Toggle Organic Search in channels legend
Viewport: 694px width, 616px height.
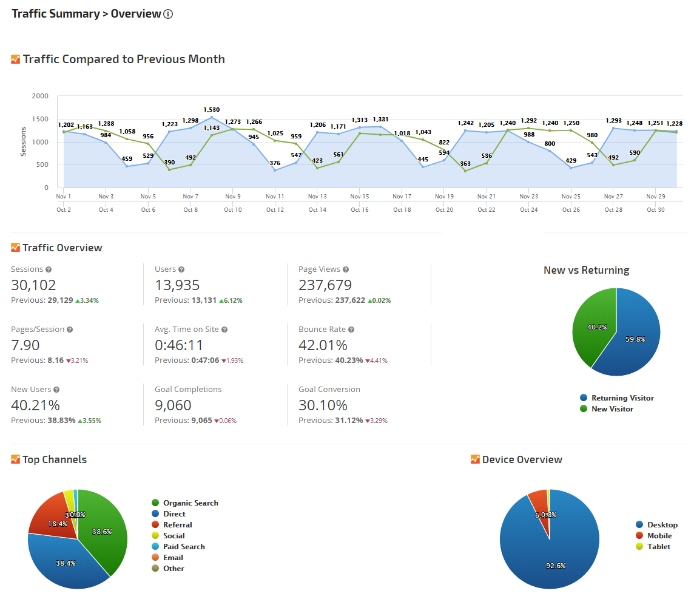[190, 503]
